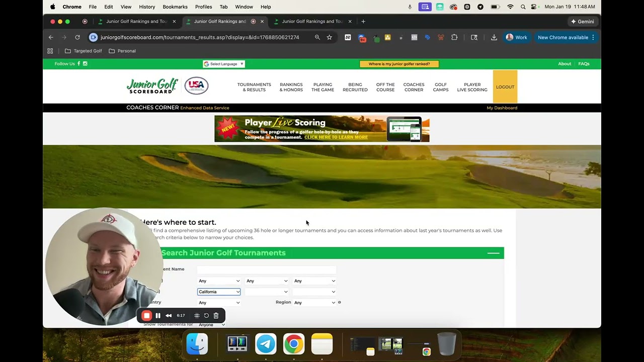The image size is (644, 362).
Task: Collapse the Search Junior Golf Tournaments panel
Action: point(493,253)
